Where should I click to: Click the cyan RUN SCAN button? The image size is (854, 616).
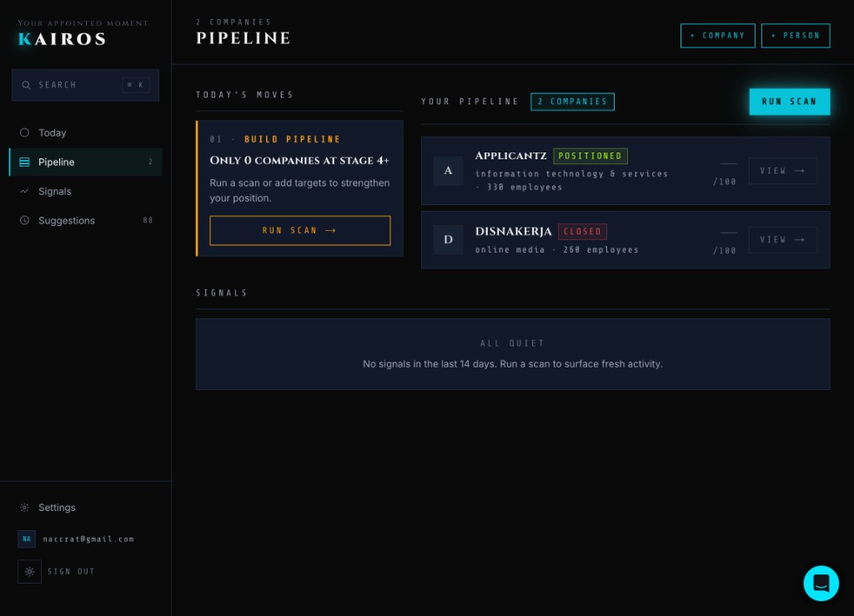point(790,102)
